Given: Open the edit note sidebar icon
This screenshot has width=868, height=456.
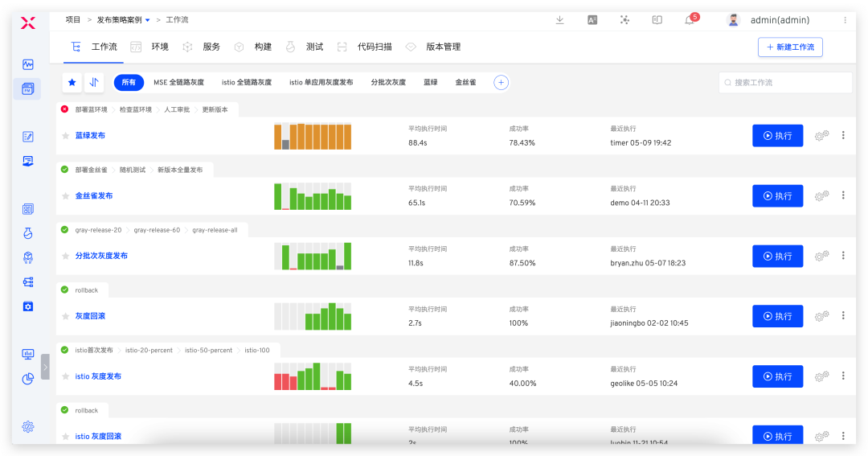Looking at the screenshot, I should click(27, 137).
